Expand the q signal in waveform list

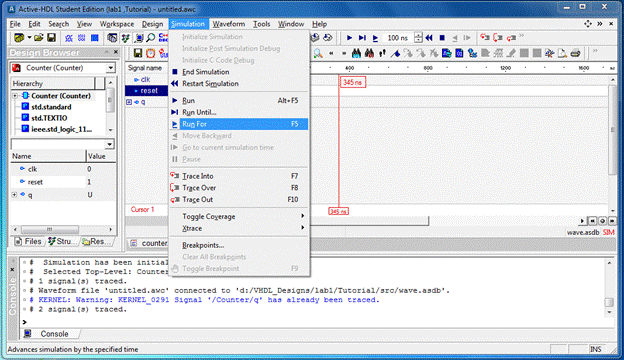[x=129, y=102]
